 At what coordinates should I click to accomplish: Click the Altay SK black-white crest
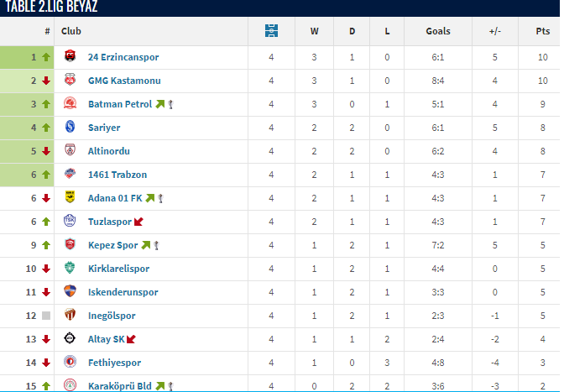coord(70,338)
